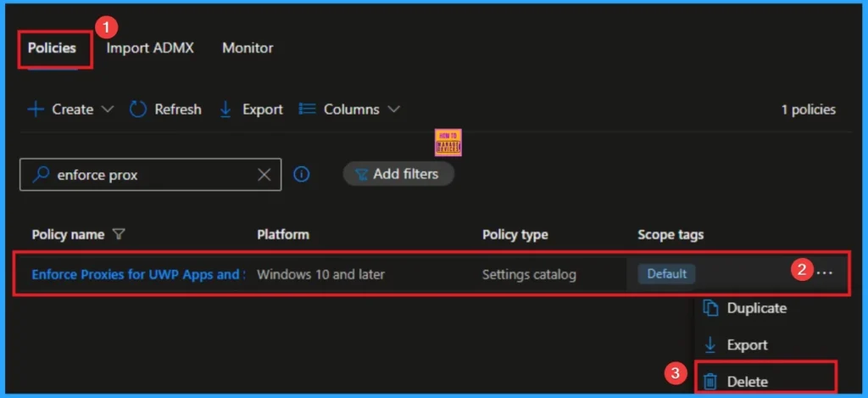Open the Enforce Proxies for UWP Apps policy

138,274
